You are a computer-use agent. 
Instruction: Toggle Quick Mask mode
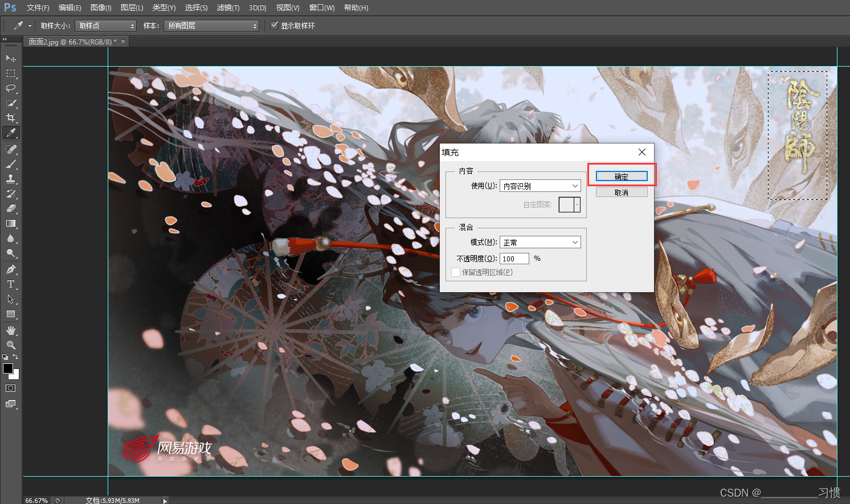(x=11, y=388)
